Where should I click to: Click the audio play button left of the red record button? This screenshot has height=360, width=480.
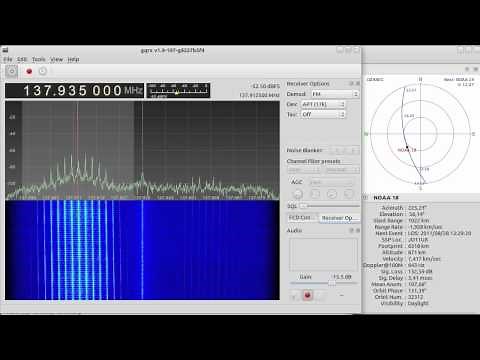(x=295, y=295)
